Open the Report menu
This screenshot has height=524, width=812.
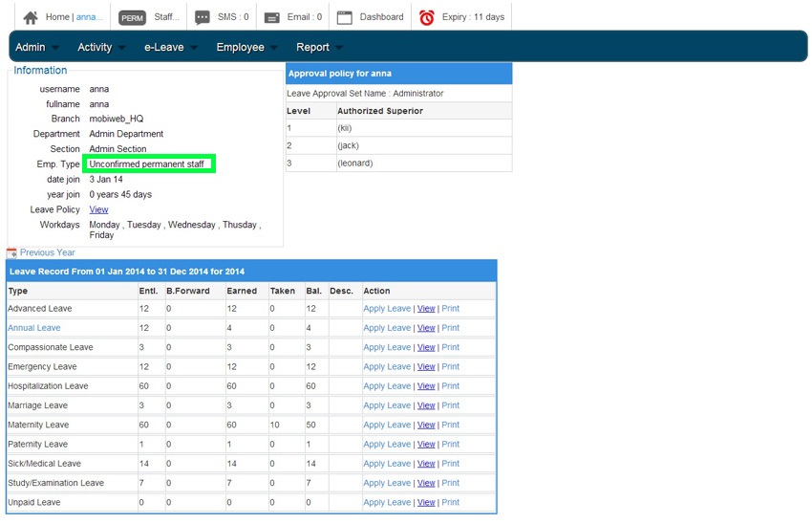coord(312,47)
